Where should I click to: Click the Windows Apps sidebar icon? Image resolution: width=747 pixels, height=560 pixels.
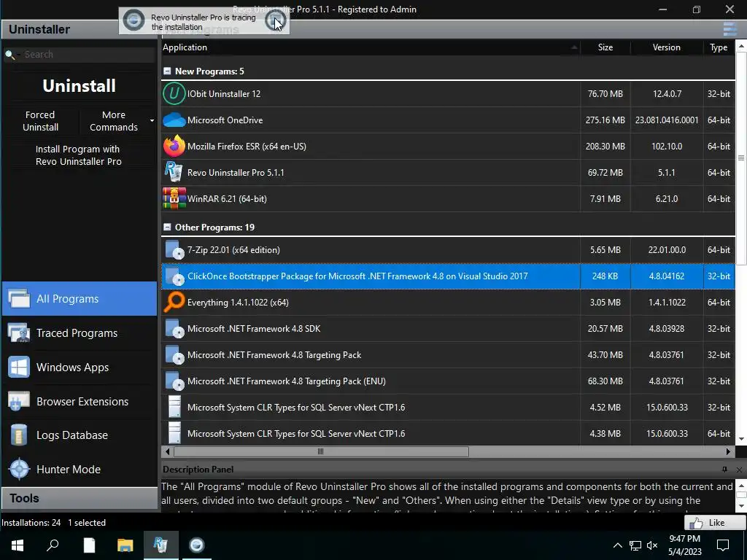pyautogui.click(x=19, y=367)
